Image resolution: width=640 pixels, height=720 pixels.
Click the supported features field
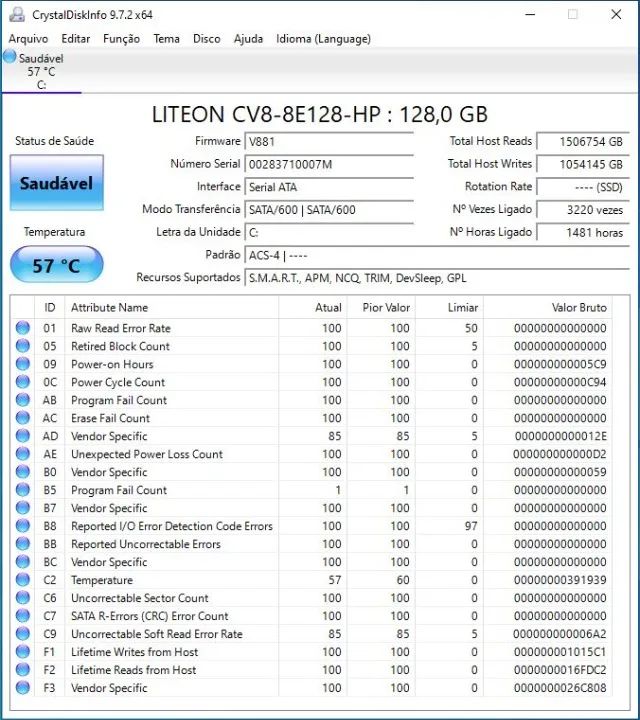pyautogui.click(x=437, y=278)
